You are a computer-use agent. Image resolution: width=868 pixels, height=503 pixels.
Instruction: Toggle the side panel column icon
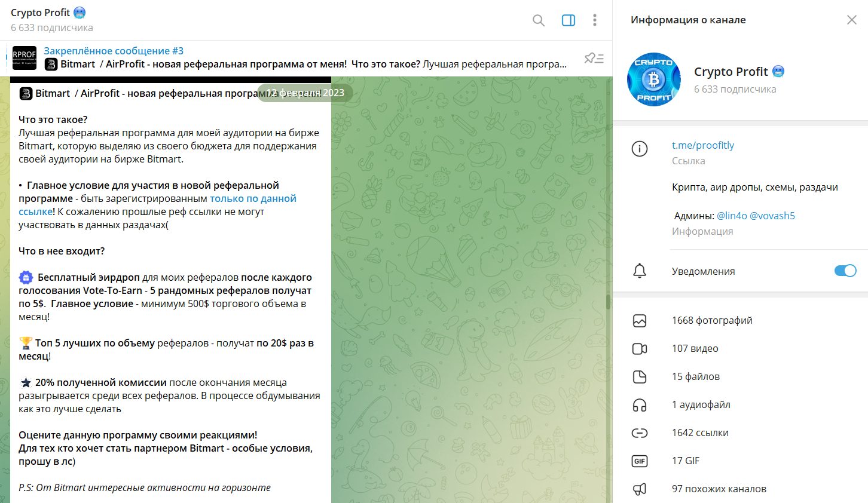click(x=569, y=20)
